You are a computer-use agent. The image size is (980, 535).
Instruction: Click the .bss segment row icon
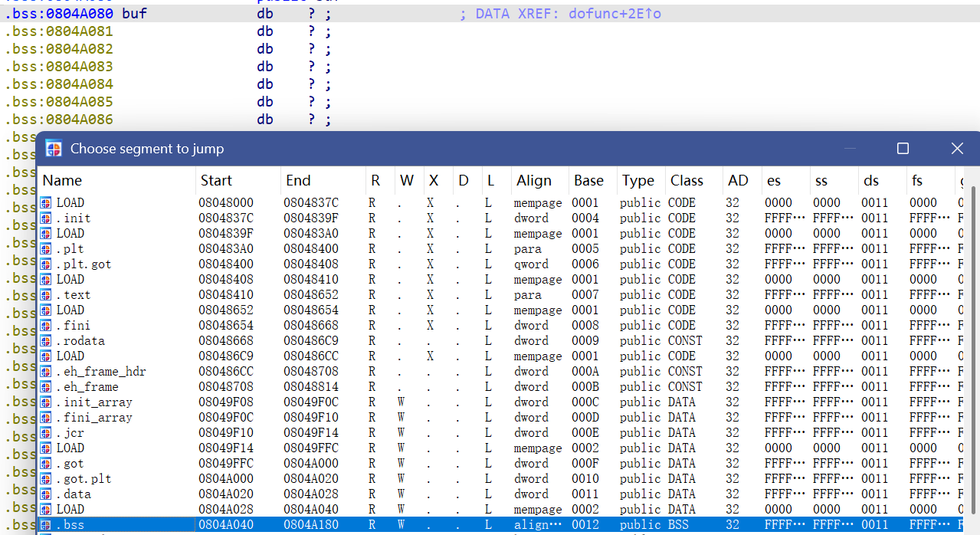[x=46, y=525]
